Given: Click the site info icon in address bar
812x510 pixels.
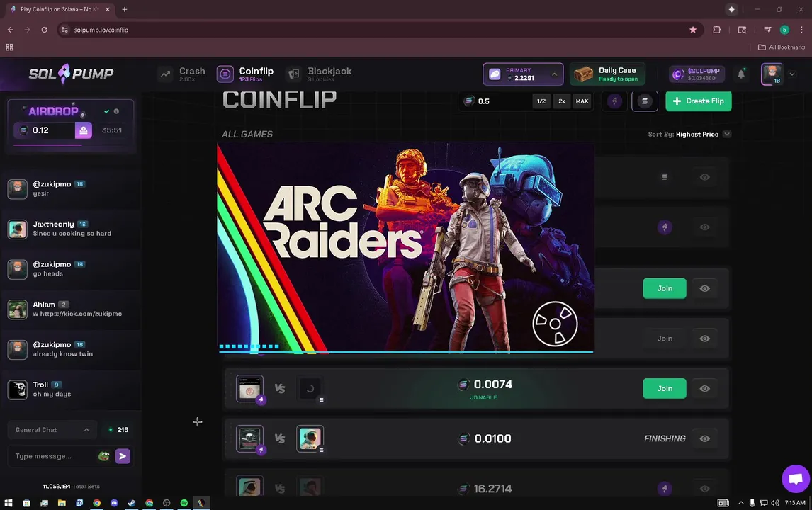Looking at the screenshot, I should coord(64,30).
